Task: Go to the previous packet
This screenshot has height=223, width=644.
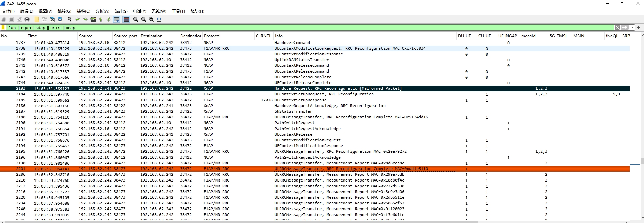Action: pyautogui.click(x=78, y=19)
